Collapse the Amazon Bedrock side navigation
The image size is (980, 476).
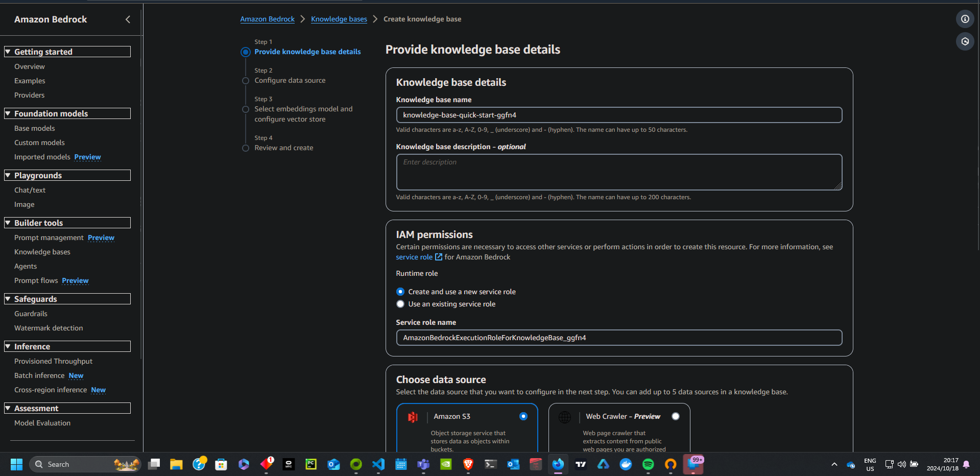coord(128,19)
